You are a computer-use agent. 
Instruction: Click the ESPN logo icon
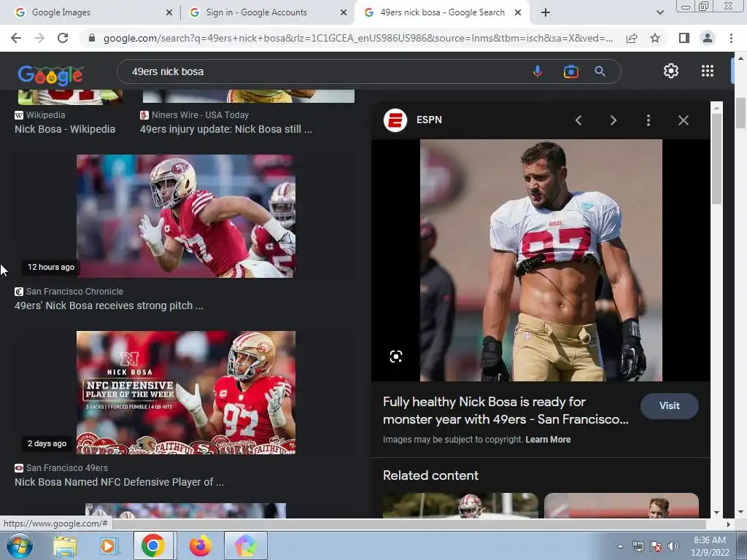point(395,120)
